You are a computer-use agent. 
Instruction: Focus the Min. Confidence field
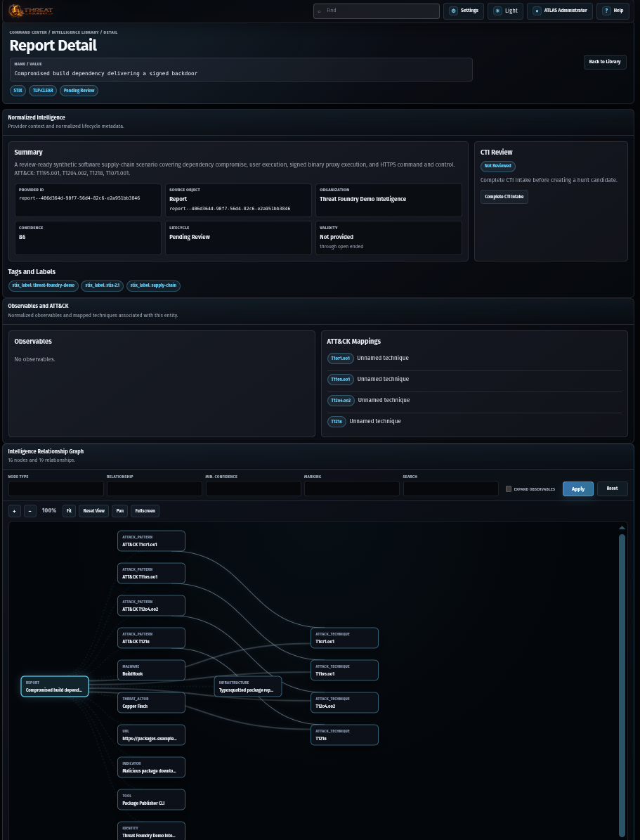pyautogui.click(x=254, y=489)
